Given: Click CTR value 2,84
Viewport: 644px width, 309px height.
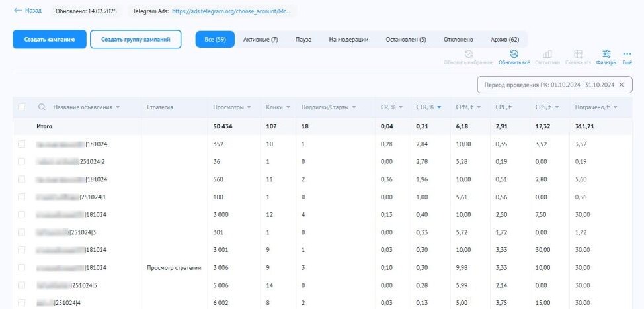Looking at the screenshot, I should 422,144.
